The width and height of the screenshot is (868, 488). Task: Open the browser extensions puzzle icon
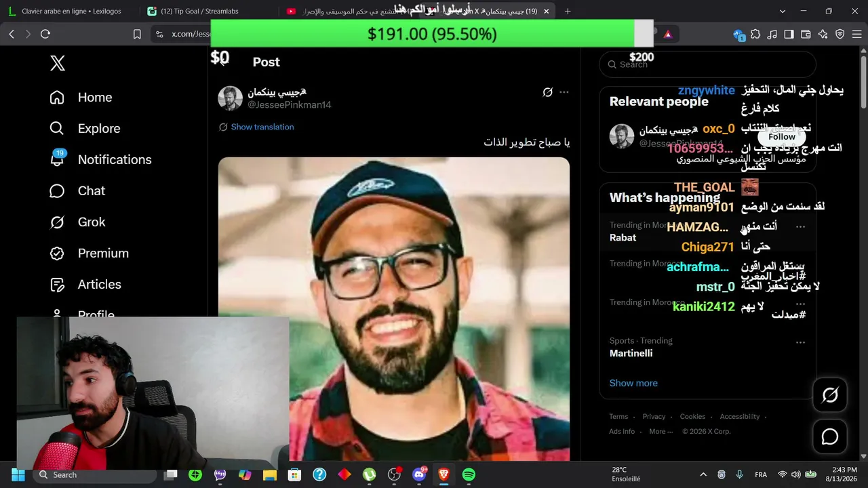(755, 34)
